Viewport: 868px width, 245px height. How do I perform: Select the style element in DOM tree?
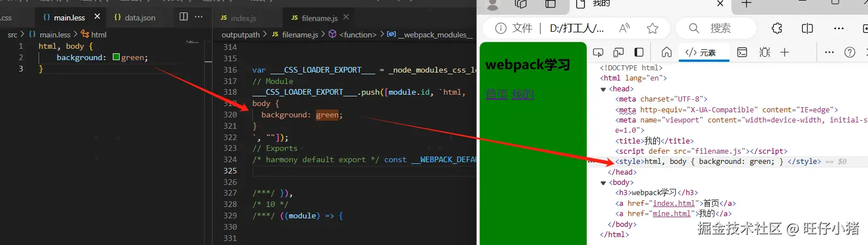(718, 162)
